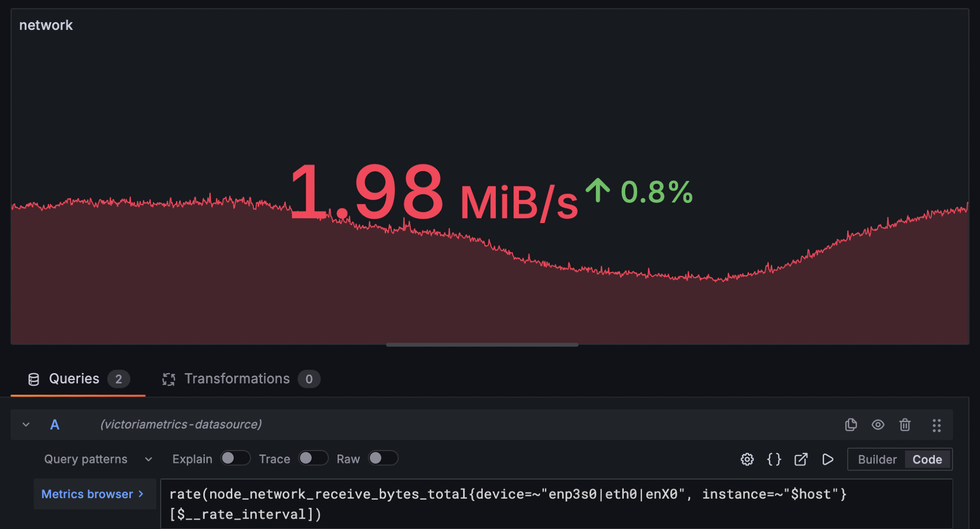Click the curly braces format query icon
Screen dimensions: 980x529
[774, 459]
